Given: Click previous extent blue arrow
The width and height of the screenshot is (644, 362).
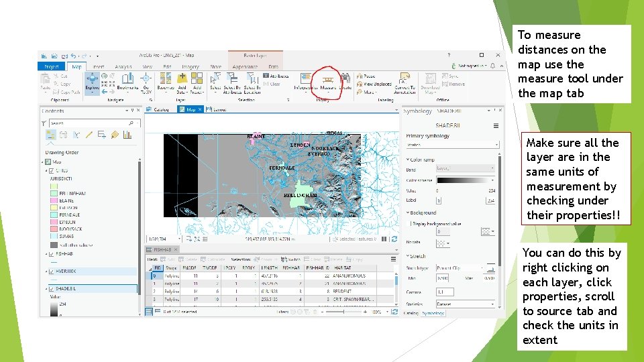Looking at the screenshot, I should coord(105,92).
